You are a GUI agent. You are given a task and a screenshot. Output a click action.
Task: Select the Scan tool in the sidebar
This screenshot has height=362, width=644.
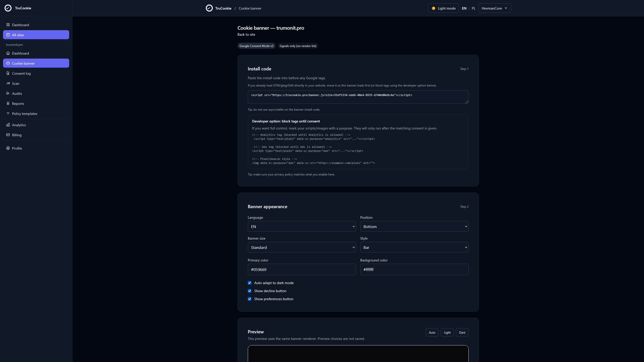15,83
